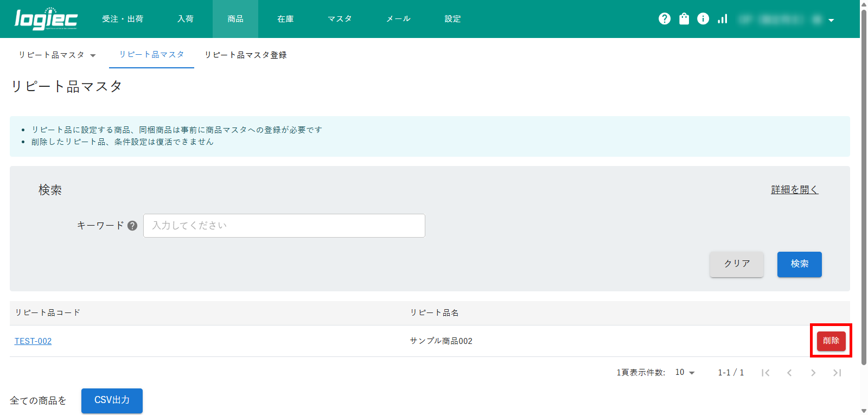The width and height of the screenshot is (868, 415).
Task: Click the information circle icon in header
Action: coord(703,19)
